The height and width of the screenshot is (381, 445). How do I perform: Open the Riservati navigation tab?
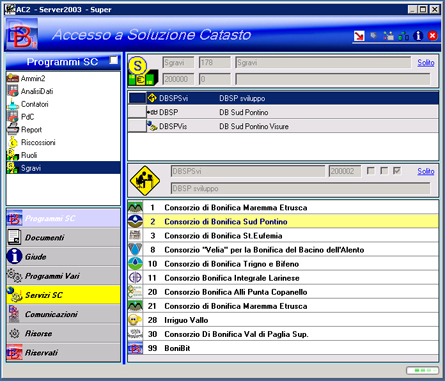(63, 352)
